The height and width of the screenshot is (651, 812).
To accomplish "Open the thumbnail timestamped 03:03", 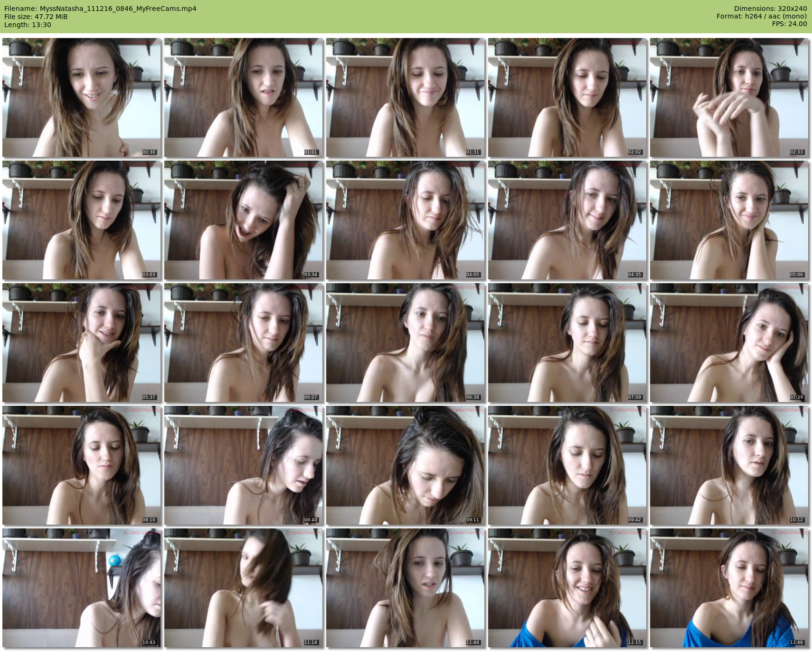I will (x=82, y=220).
